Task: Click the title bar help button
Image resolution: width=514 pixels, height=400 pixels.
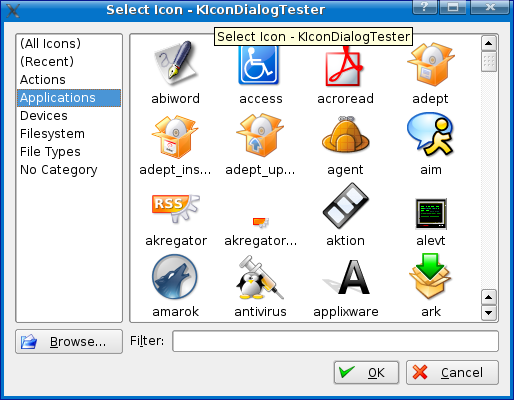Action: pyautogui.click(x=425, y=7)
